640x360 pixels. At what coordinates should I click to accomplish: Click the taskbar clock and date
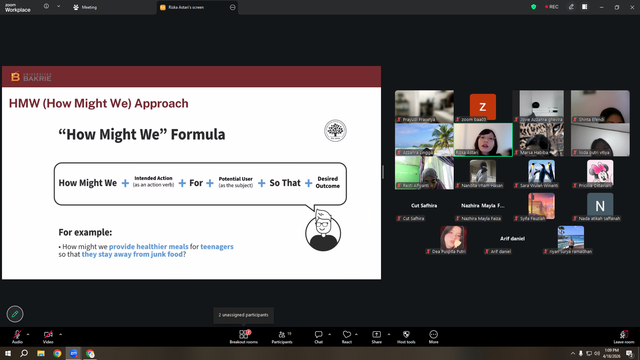(611, 353)
